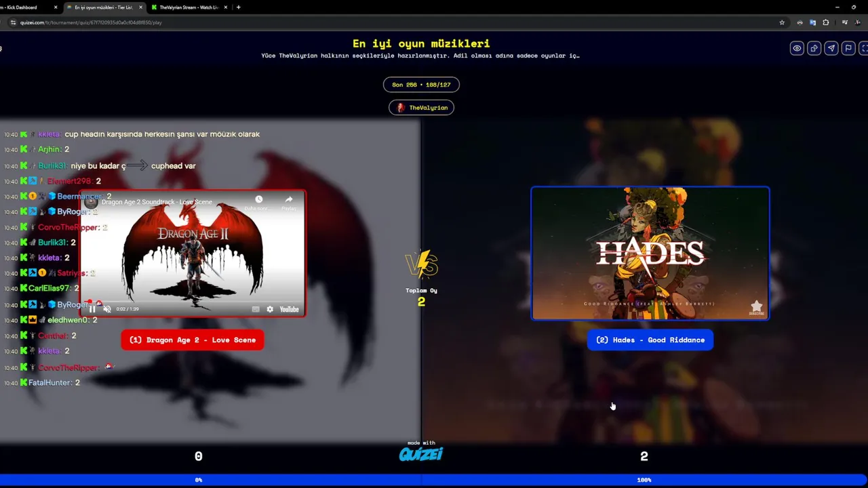Click the 'cuphead var' chat message
The image size is (868, 488).
click(x=173, y=166)
